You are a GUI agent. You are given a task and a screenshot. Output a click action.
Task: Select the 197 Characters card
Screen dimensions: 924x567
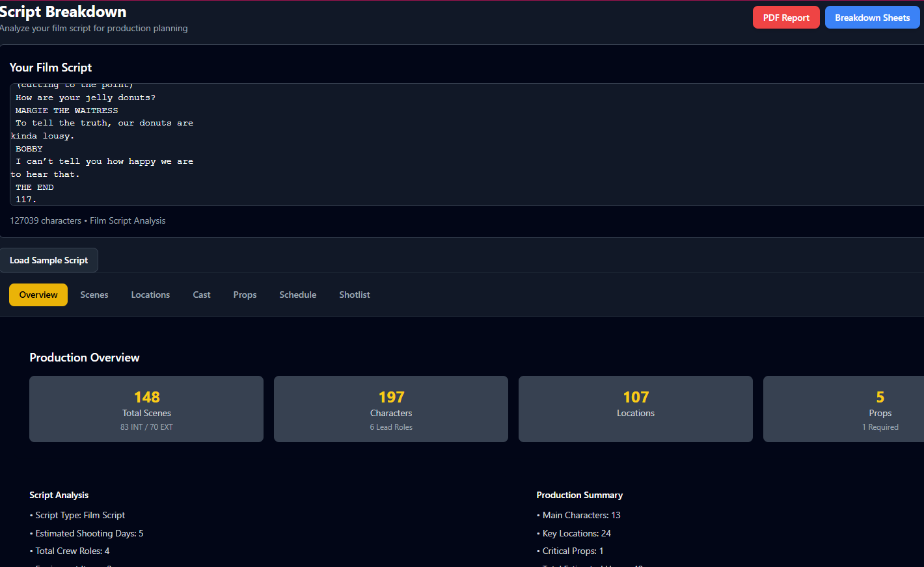point(391,409)
